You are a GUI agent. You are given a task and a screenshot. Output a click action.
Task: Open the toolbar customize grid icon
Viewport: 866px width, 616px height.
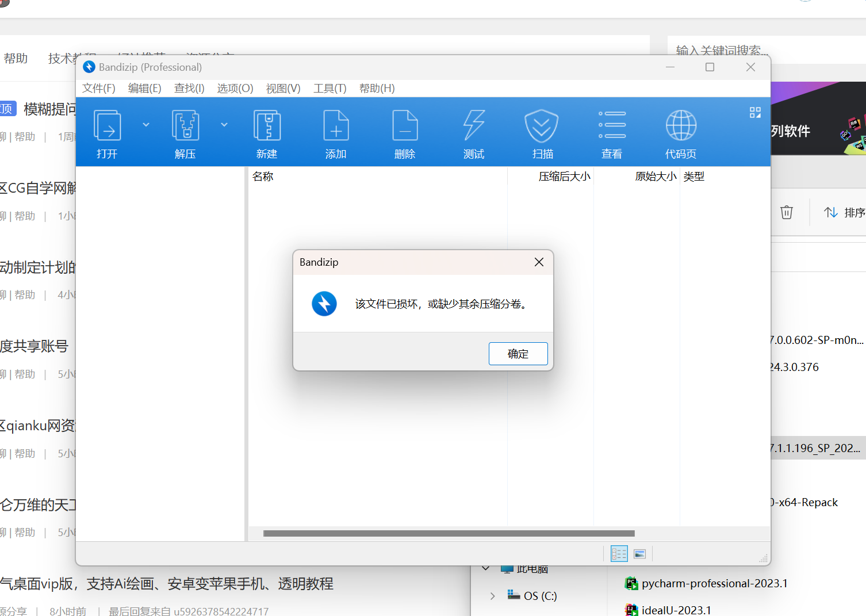755,112
